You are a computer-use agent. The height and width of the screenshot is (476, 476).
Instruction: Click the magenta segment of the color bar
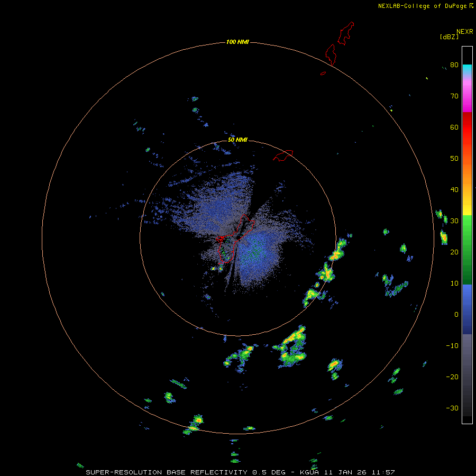point(467,97)
